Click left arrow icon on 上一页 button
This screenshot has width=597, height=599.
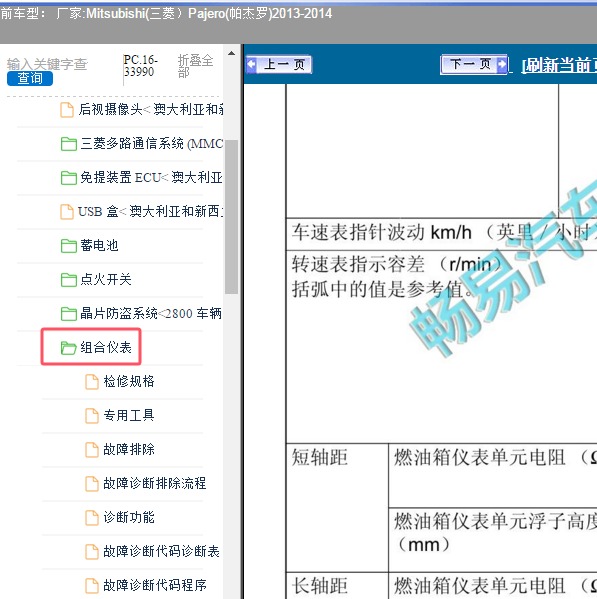252,65
